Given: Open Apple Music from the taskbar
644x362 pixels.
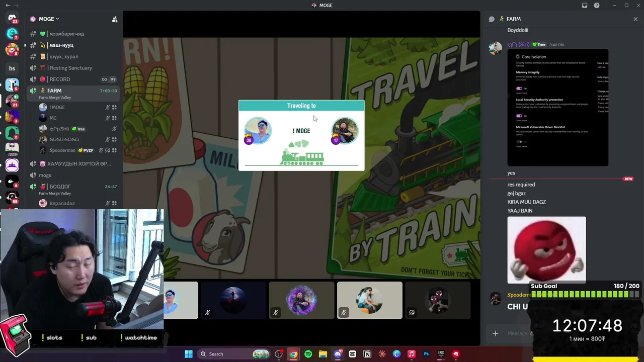Looking at the screenshot, I should click(x=412, y=354).
